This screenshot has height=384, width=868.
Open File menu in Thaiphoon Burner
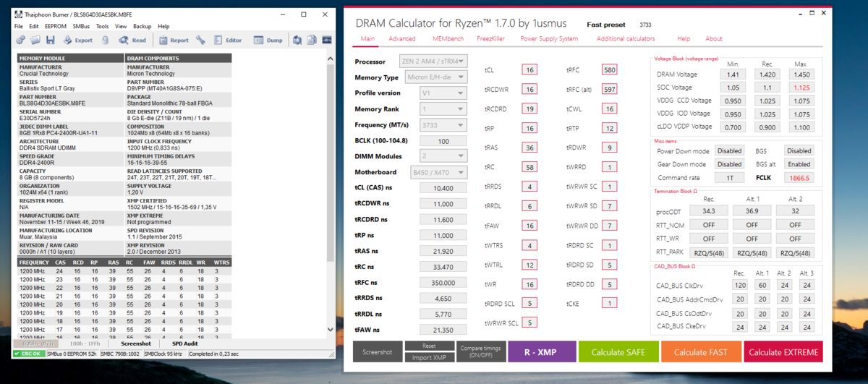[x=19, y=26]
